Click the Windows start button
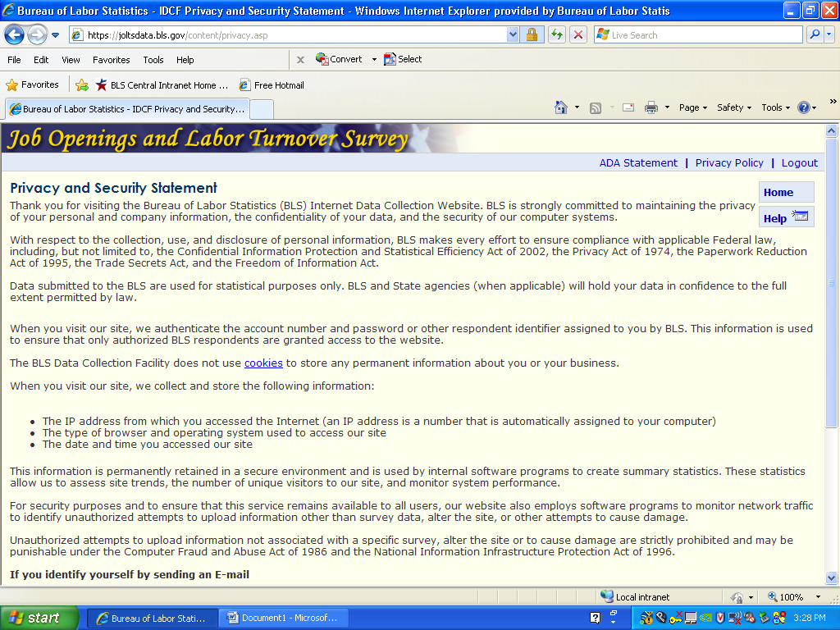The image size is (840, 630). [x=39, y=619]
